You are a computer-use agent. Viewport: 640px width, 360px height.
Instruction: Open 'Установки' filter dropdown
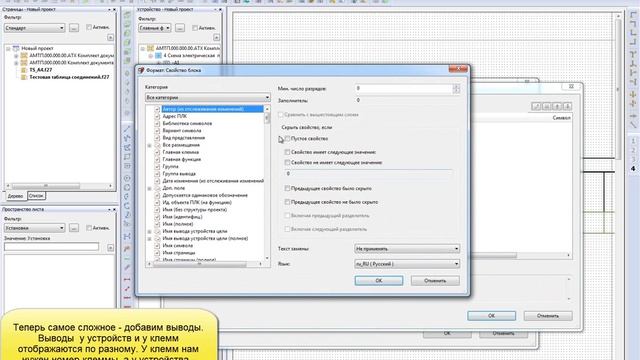35,228
